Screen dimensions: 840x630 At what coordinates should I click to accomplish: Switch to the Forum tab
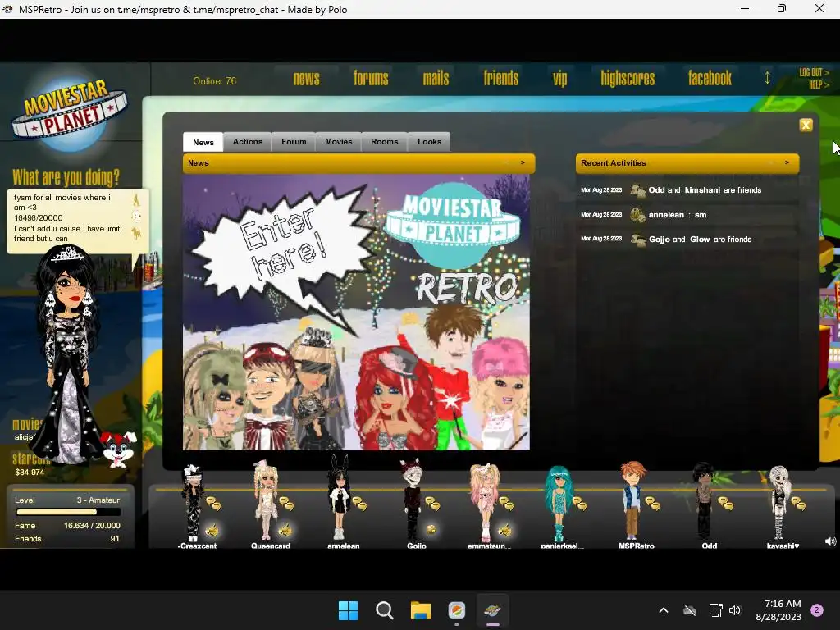click(x=294, y=141)
